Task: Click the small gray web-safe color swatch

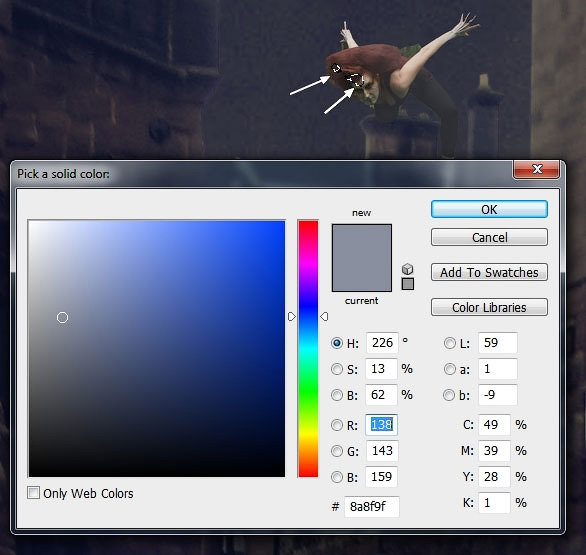Action: (408, 284)
